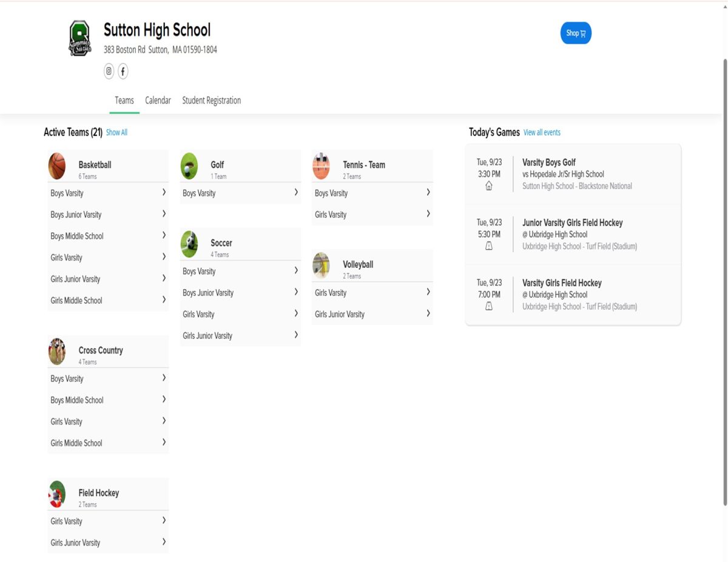Viewport: 728px width, 562px height.
Task: Open the Instagram social icon
Action: pyautogui.click(x=109, y=71)
